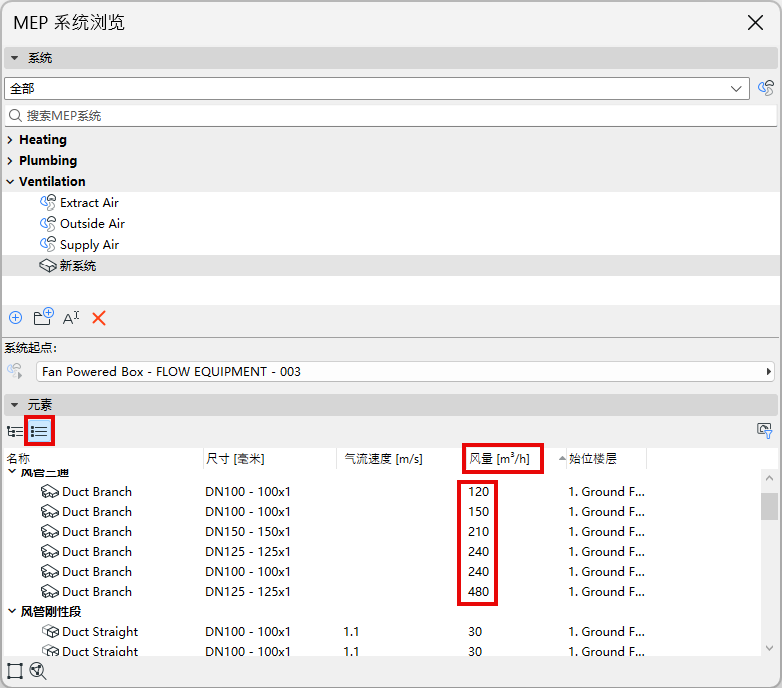Open the Fan Powered Box start point dropdown
This screenshot has width=782, height=688.
point(405,371)
